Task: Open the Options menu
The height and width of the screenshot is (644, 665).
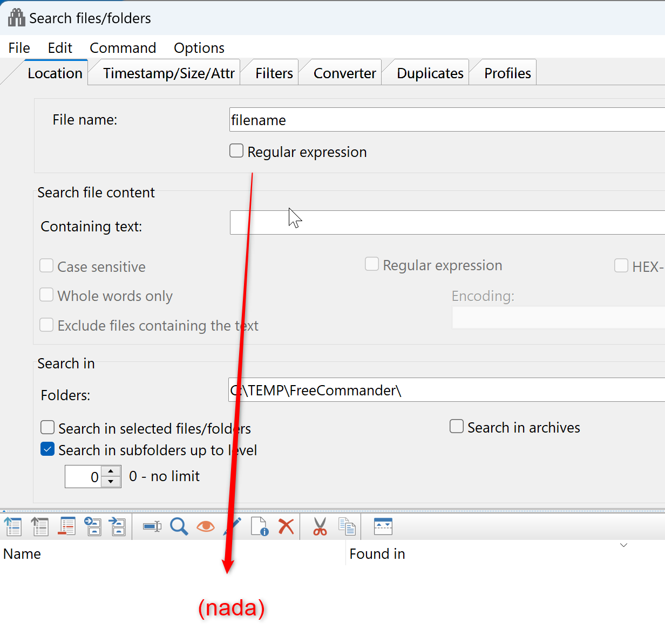Action: [x=199, y=48]
